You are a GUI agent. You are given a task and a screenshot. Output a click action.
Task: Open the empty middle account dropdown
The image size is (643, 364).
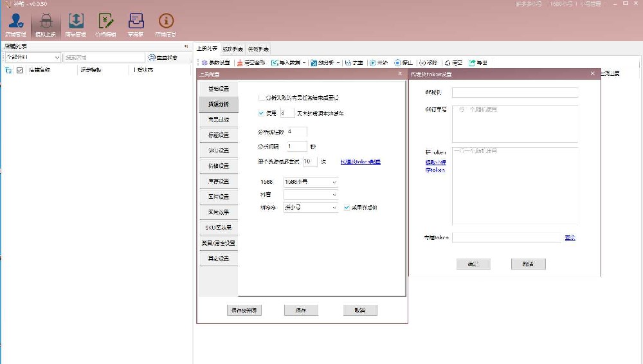[311, 194]
